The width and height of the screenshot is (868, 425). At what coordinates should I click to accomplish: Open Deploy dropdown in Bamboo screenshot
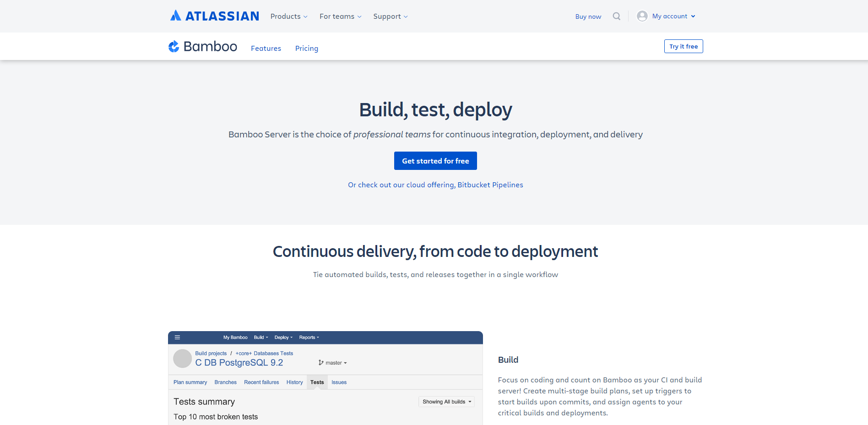point(283,338)
